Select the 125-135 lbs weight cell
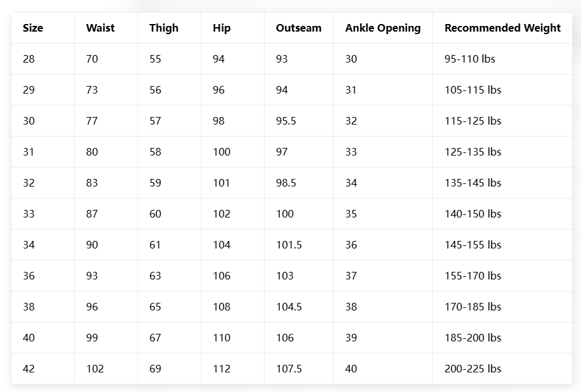The image size is (581, 392). [472, 152]
